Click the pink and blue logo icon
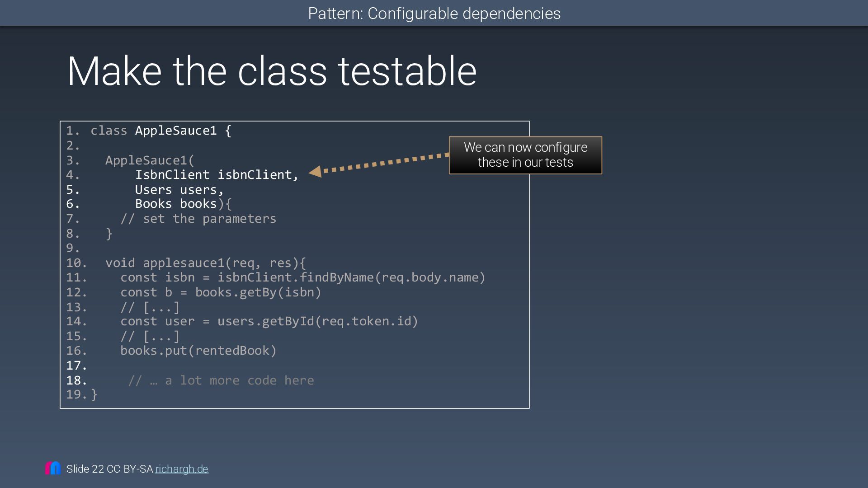This screenshot has width=868, height=488. coord(53,468)
